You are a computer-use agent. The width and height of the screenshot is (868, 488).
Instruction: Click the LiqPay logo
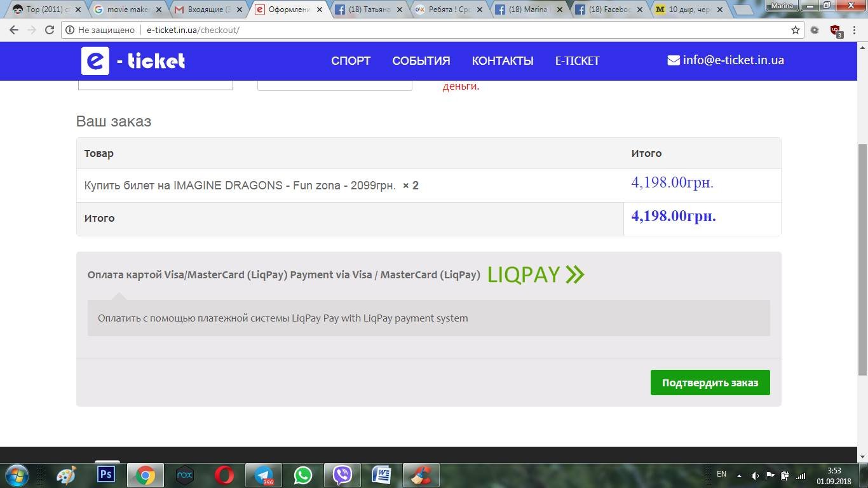536,274
